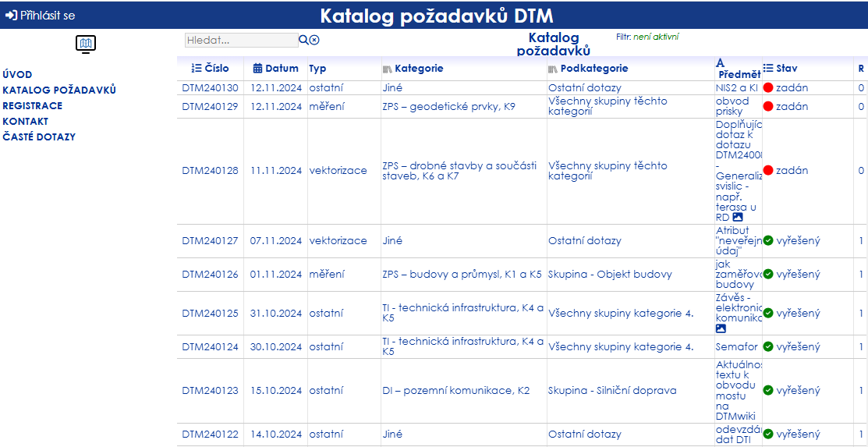Click category 'ZPS – geodetické prvky, K9'
Viewport: 868px width, 447px height.
point(449,106)
